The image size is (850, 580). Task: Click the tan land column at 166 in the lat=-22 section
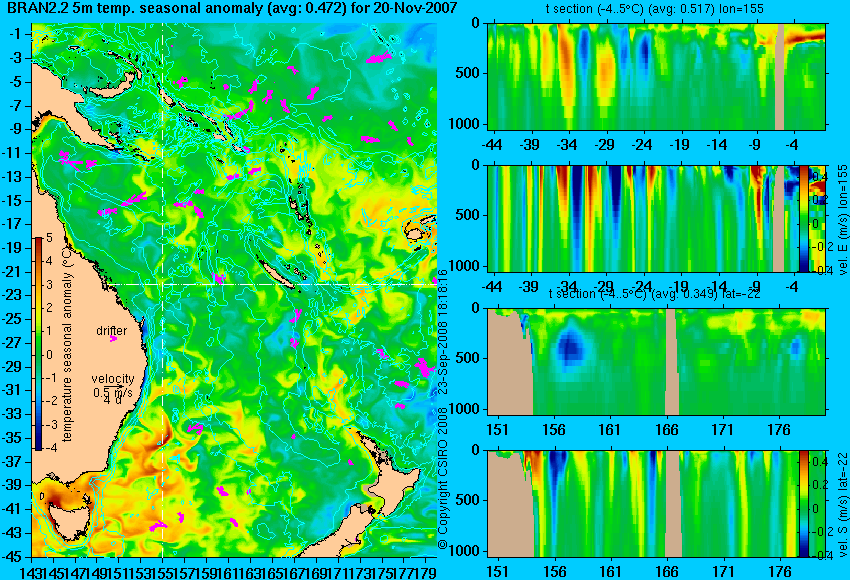672,361
